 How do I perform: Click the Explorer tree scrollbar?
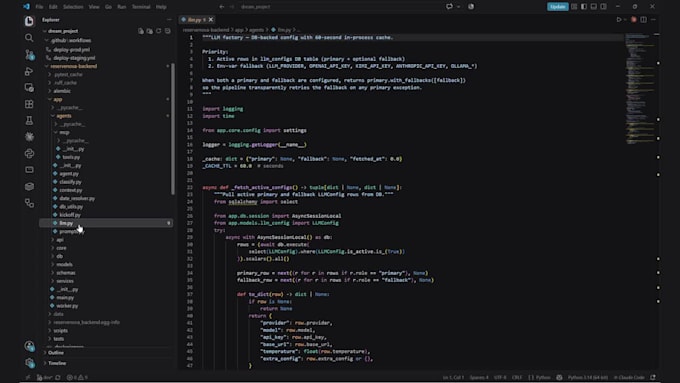click(173, 129)
